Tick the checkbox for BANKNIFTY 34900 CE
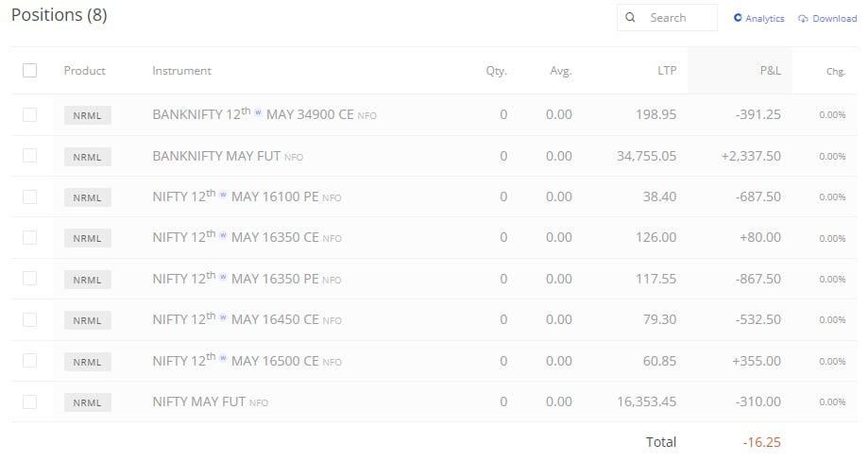This screenshot has height=461, width=868. pyautogui.click(x=30, y=114)
